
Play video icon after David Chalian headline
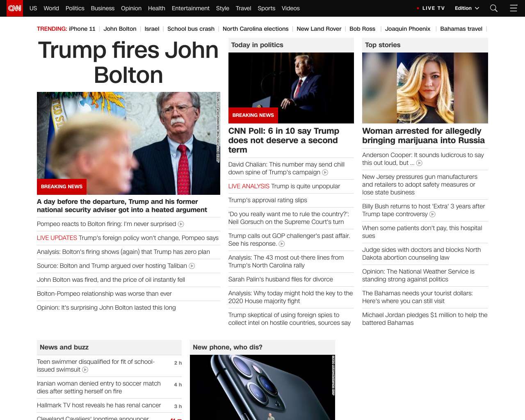(x=325, y=172)
